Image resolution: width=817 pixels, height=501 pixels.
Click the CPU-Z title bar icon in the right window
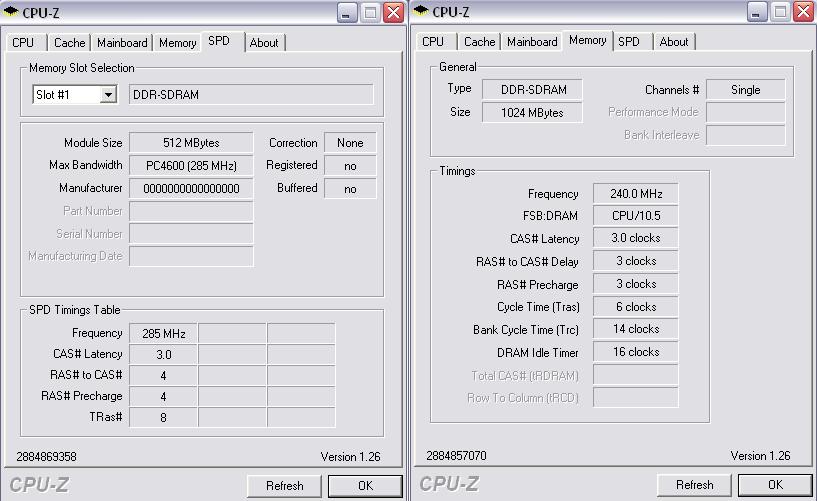coord(421,12)
